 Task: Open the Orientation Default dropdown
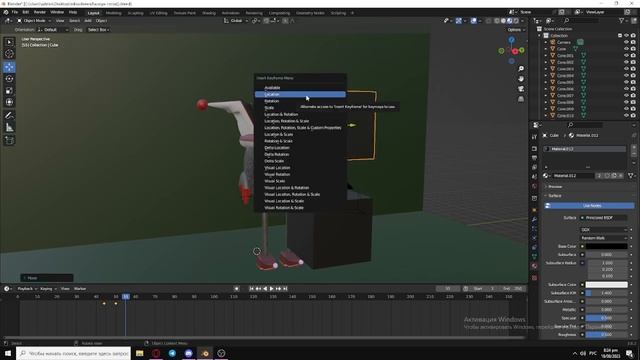coord(53,30)
